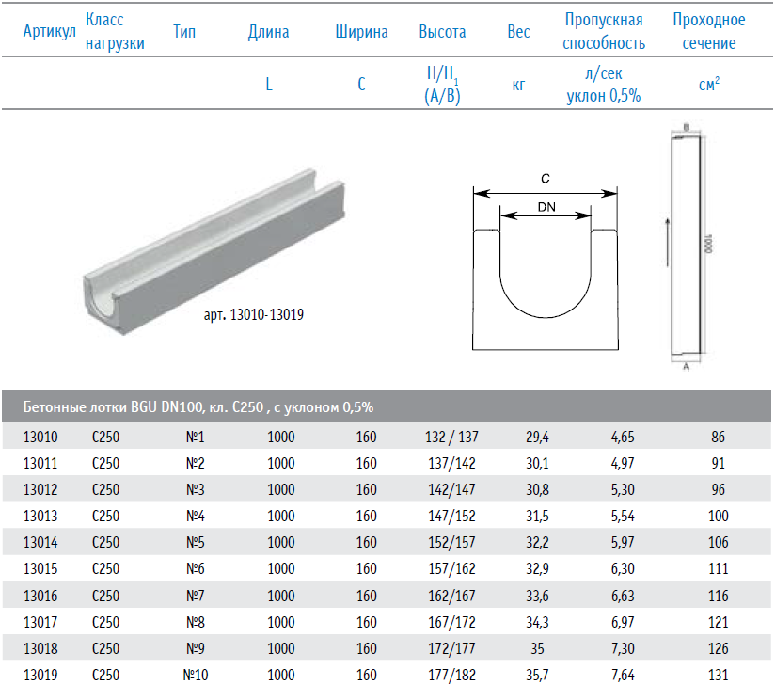The image size is (775, 700).
Task: Select the Класс нагрузки column header
Action: pyautogui.click(x=115, y=31)
